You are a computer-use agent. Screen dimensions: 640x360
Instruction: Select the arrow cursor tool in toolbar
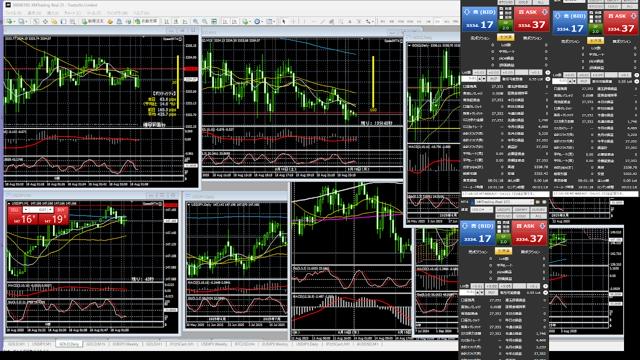283,21
